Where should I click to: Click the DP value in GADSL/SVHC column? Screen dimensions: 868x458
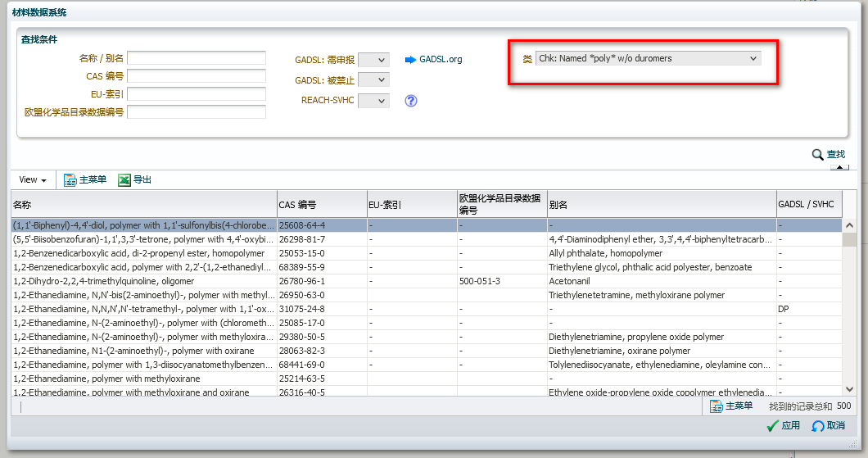pyautogui.click(x=784, y=309)
